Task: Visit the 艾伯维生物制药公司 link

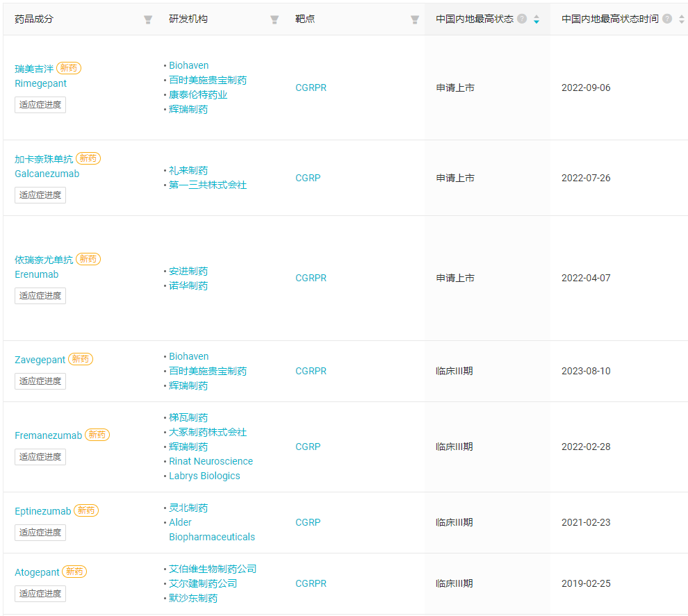Action: coord(213,569)
